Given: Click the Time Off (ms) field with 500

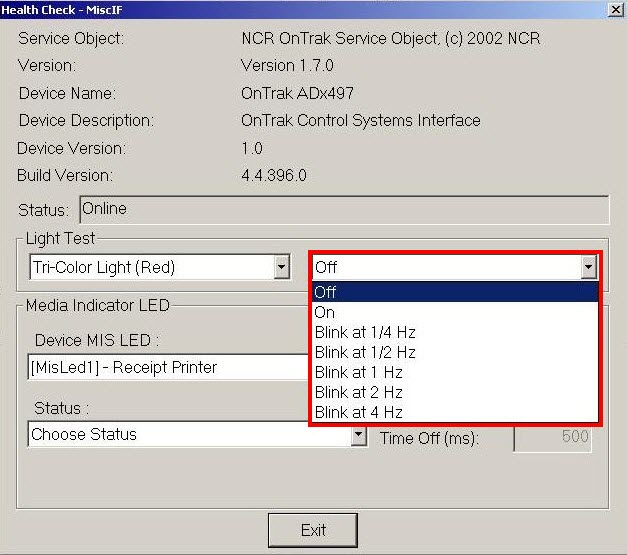Looking at the screenshot, I should point(552,437).
